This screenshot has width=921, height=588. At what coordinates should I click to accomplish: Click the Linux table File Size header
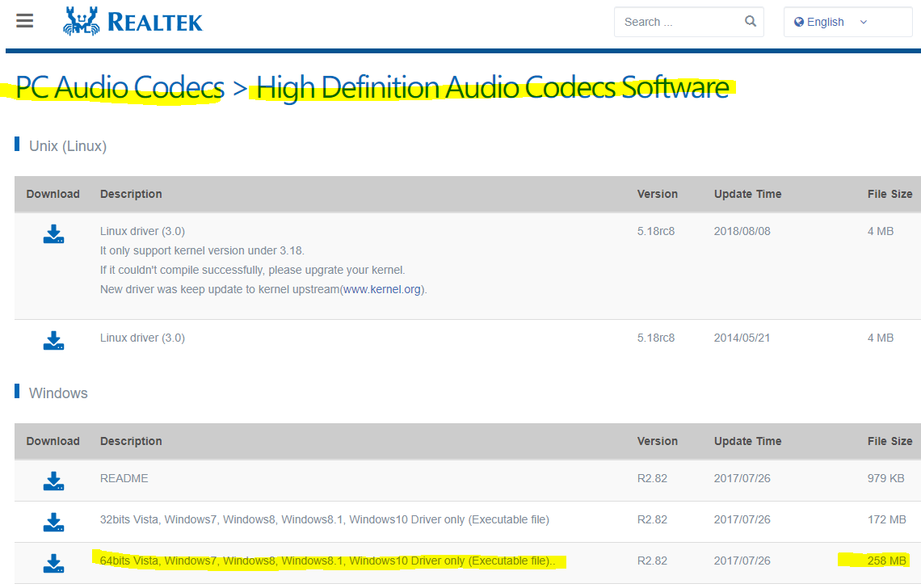coord(889,194)
